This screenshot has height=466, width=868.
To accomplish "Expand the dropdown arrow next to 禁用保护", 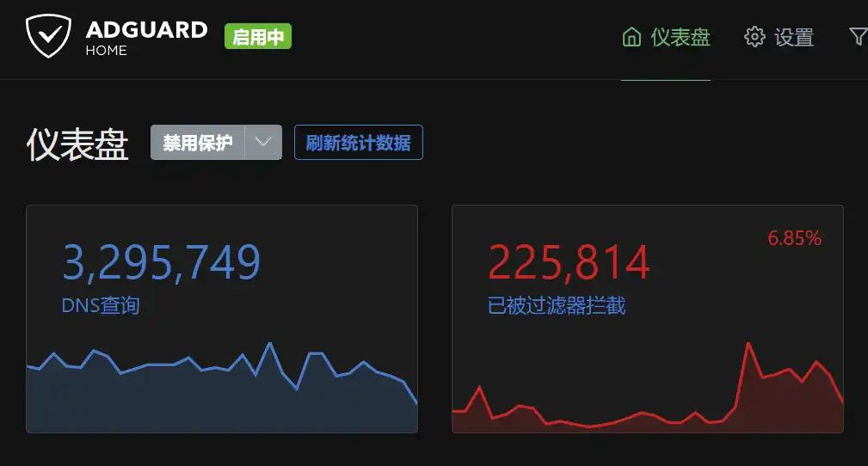I will pos(263,143).
